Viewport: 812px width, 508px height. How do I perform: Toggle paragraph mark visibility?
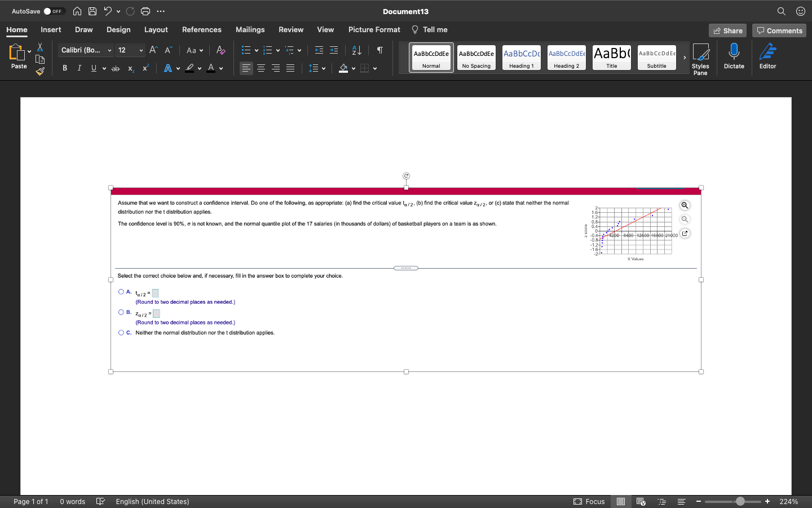click(x=379, y=50)
